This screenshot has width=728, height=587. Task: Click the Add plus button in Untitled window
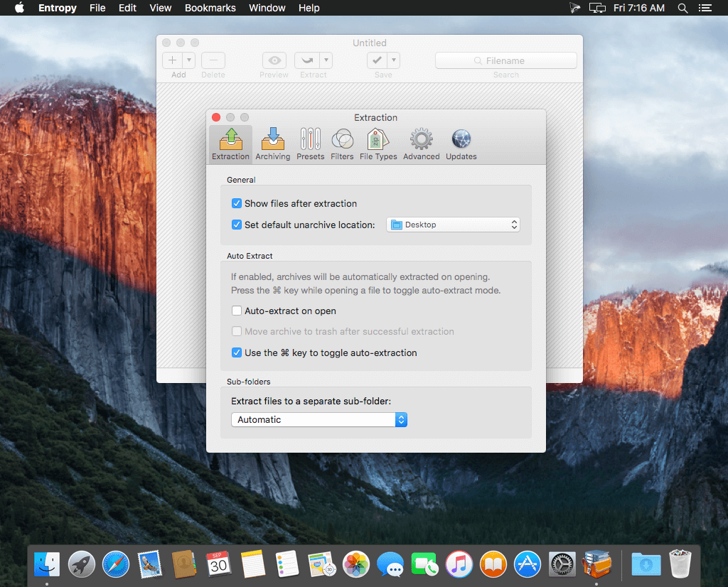point(172,60)
